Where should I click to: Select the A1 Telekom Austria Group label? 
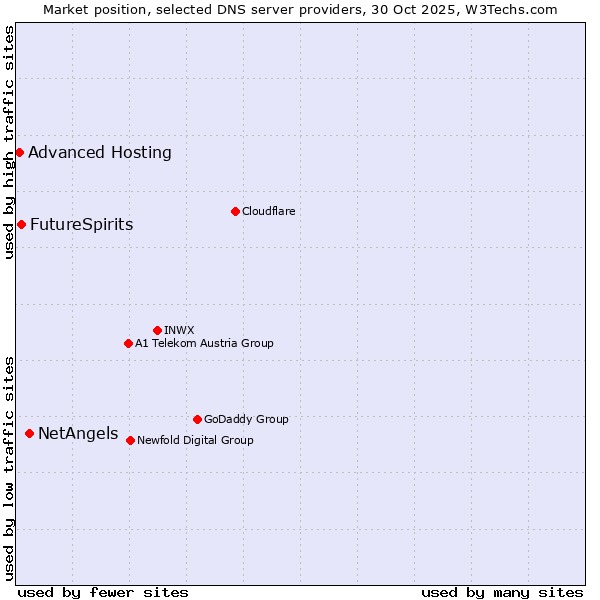[204, 343]
